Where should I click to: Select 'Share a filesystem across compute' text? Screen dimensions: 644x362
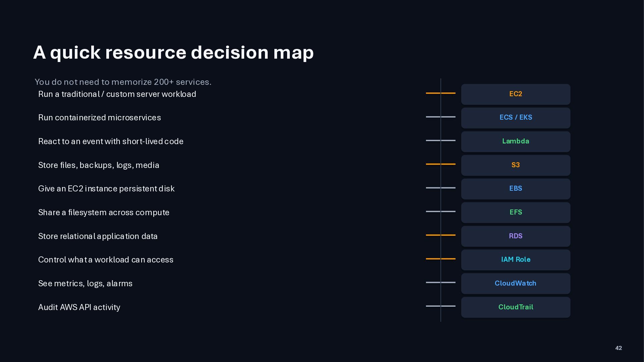[x=104, y=213]
